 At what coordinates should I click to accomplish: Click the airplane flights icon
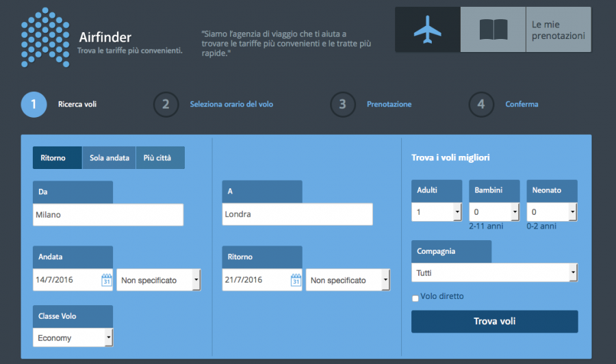427,29
